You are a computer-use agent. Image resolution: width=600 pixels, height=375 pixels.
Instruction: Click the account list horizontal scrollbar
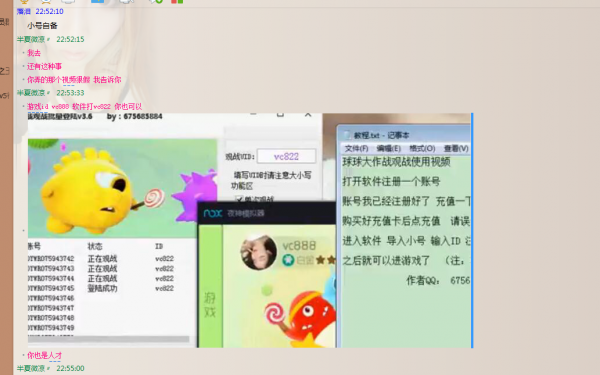click(x=109, y=339)
